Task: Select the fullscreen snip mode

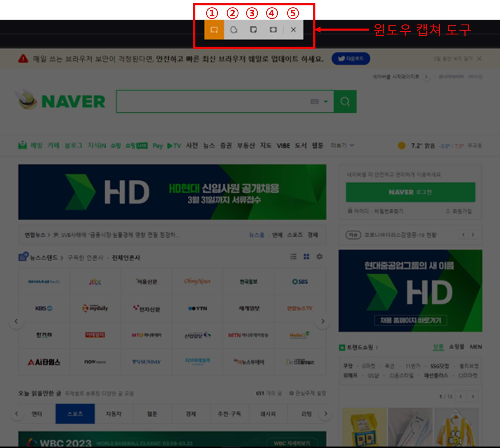Action: (273, 30)
